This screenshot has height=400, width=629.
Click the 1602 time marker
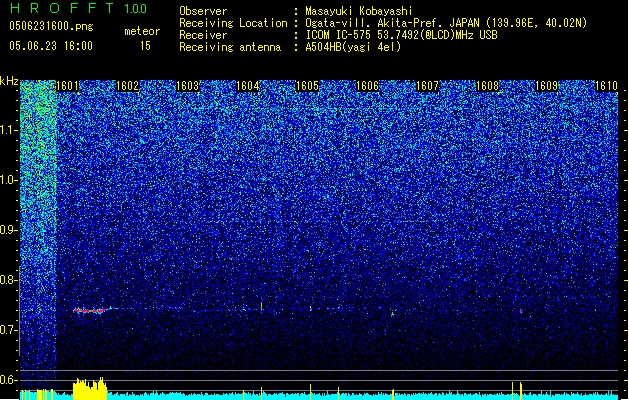coord(127,86)
